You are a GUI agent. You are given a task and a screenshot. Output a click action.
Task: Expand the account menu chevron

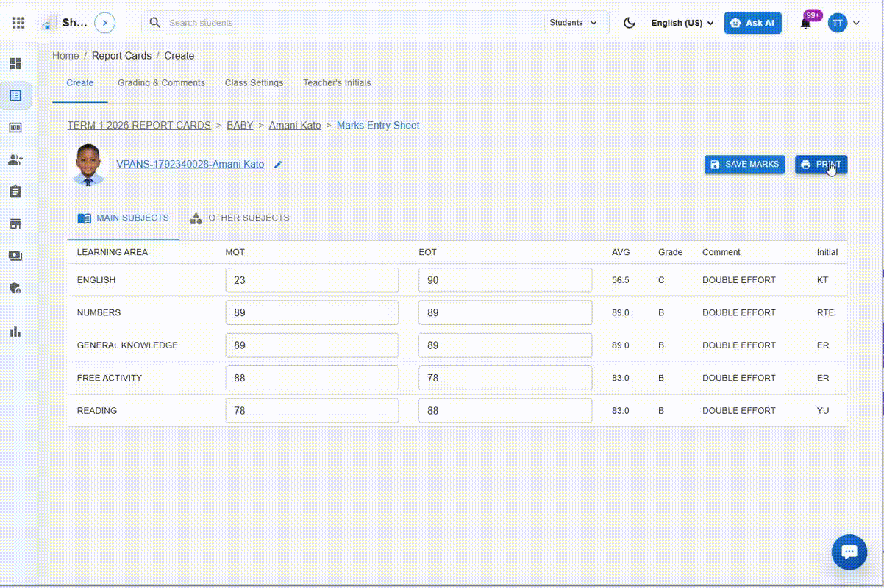tap(856, 23)
